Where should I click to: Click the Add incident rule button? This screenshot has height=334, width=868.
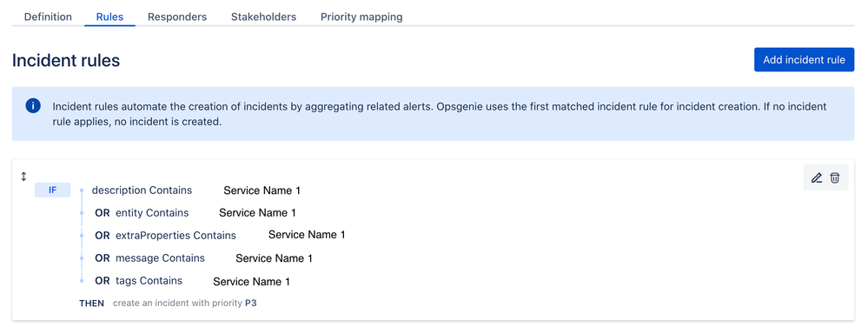coord(804,60)
